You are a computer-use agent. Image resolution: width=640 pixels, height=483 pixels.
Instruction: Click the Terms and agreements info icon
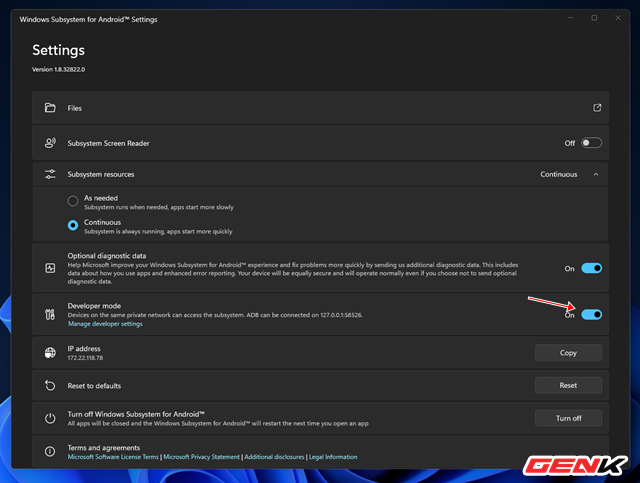[x=50, y=452]
